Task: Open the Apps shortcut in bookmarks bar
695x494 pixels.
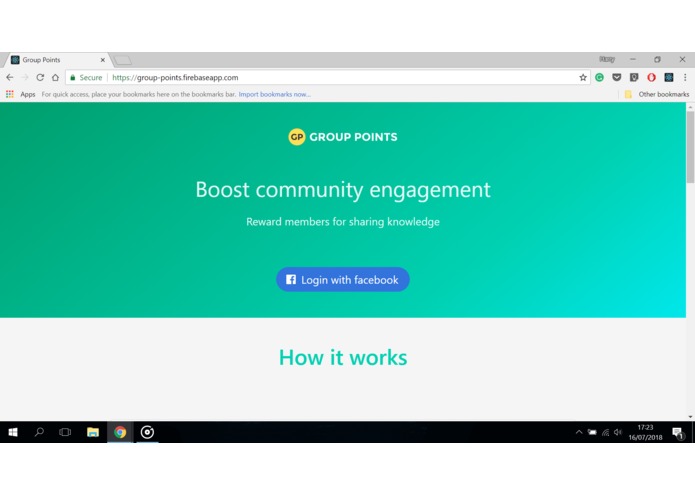Action: 20,94
